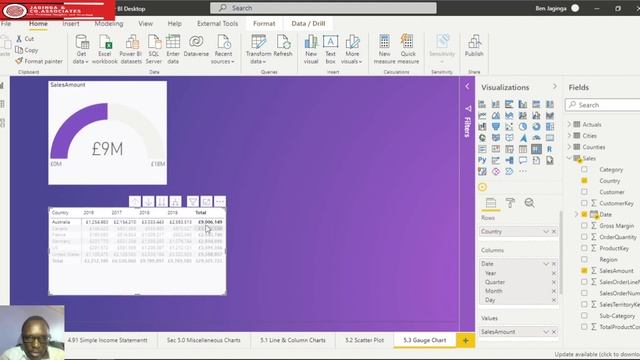Uncheck the Country field
This screenshot has height=360, width=640.
[x=584, y=180]
